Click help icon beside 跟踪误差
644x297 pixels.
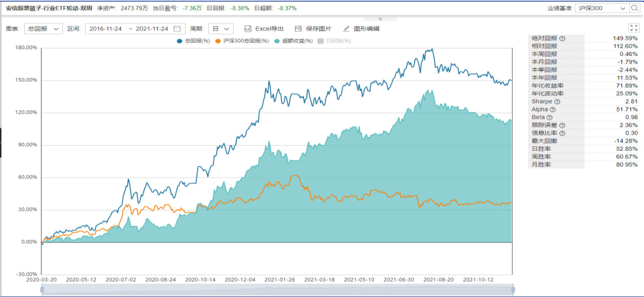(x=562, y=125)
